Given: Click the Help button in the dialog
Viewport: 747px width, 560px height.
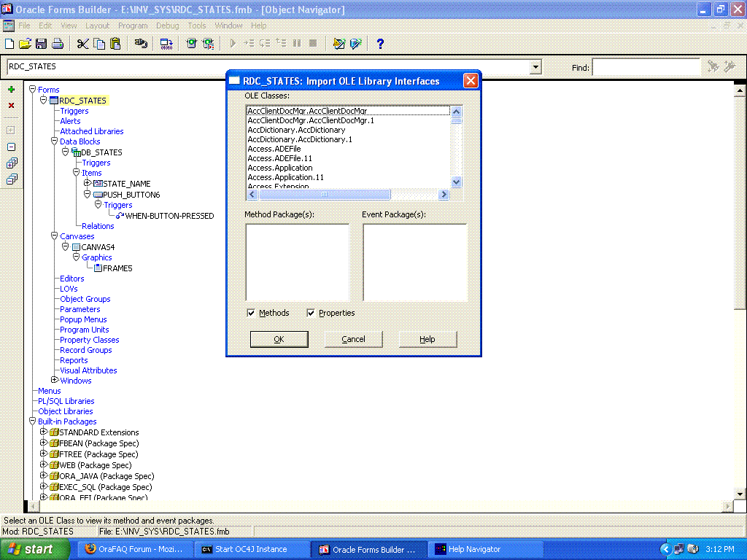Looking at the screenshot, I should pos(427,339).
